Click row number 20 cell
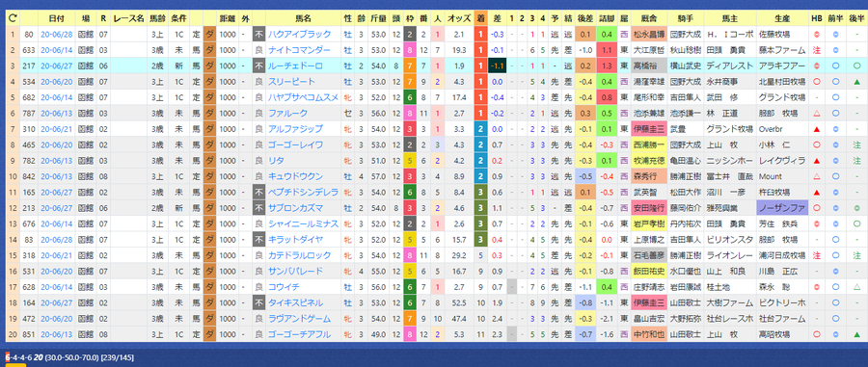The width and height of the screenshot is (868, 367). click(x=13, y=335)
